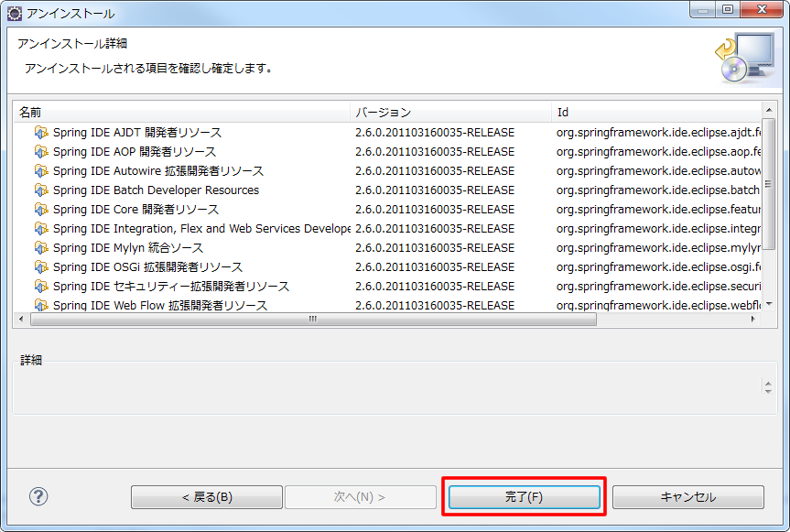Image resolution: width=790 pixels, height=532 pixels.
Task: Select Spring IDE Web Flow 拡張開発者リソース
Action: (x=387, y=305)
